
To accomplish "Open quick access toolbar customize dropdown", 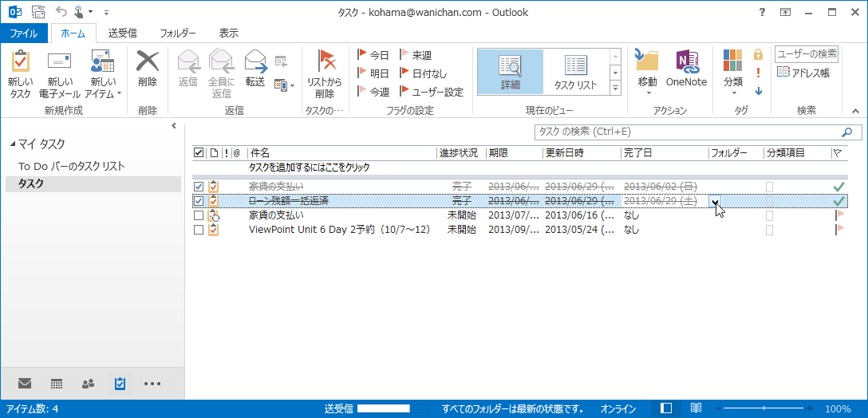I will pyautogui.click(x=106, y=12).
